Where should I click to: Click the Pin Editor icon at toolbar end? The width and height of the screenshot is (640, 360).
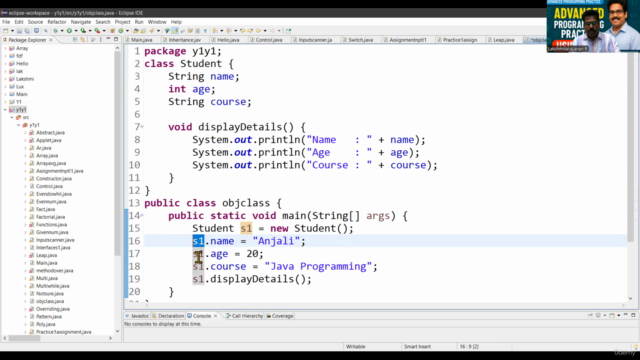pyautogui.click(x=288, y=31)
